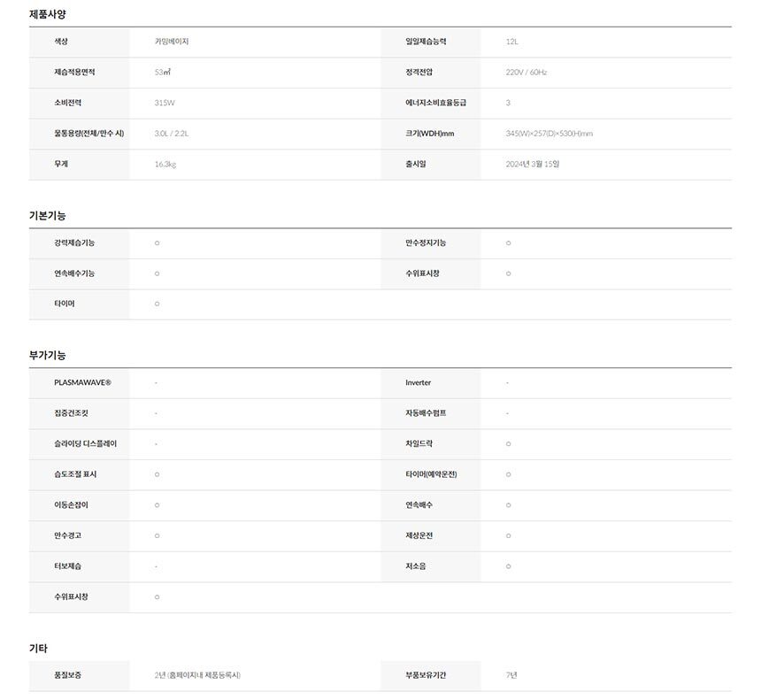Click the 슬라이딩 디스플레이 label
Viewport: 761px width, 700px height.
pos(85,443)
